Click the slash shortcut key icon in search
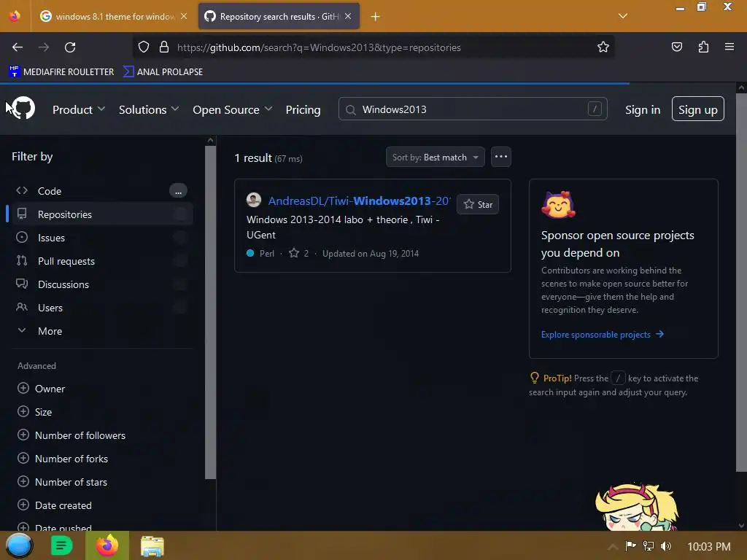Screen dimensions: 747x560 pos(594,109)
